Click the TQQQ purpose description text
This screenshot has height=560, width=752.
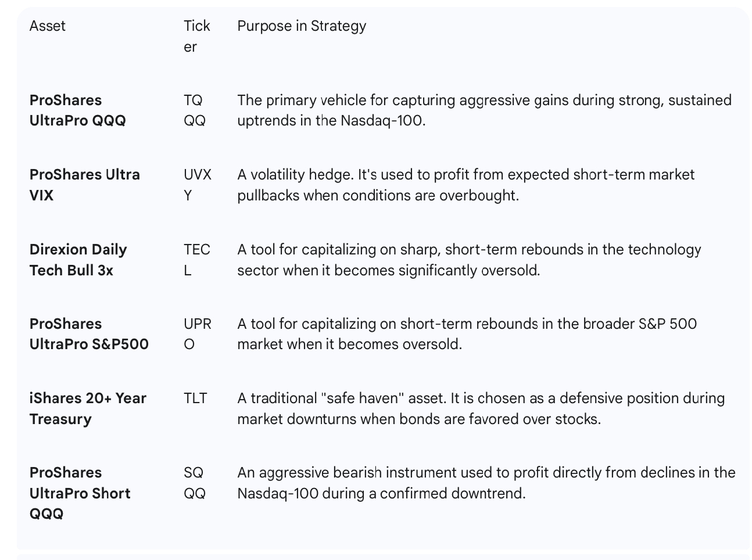pyautogui.click(x=484, y=110)
